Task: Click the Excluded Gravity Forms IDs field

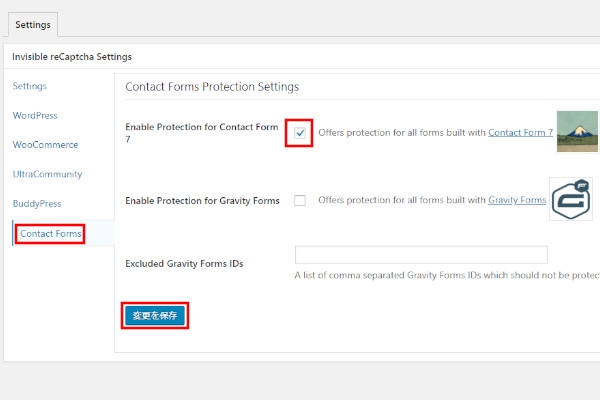Action: (421, 255)
